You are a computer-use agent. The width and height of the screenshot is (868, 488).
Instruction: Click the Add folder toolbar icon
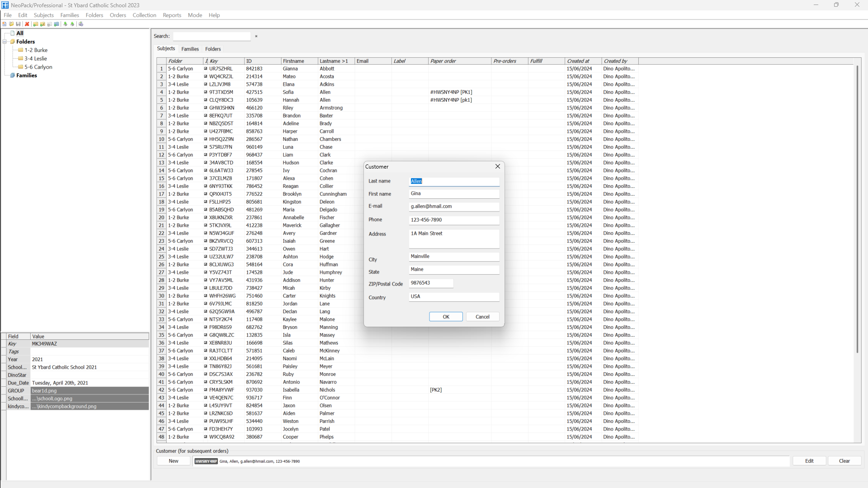36,24
